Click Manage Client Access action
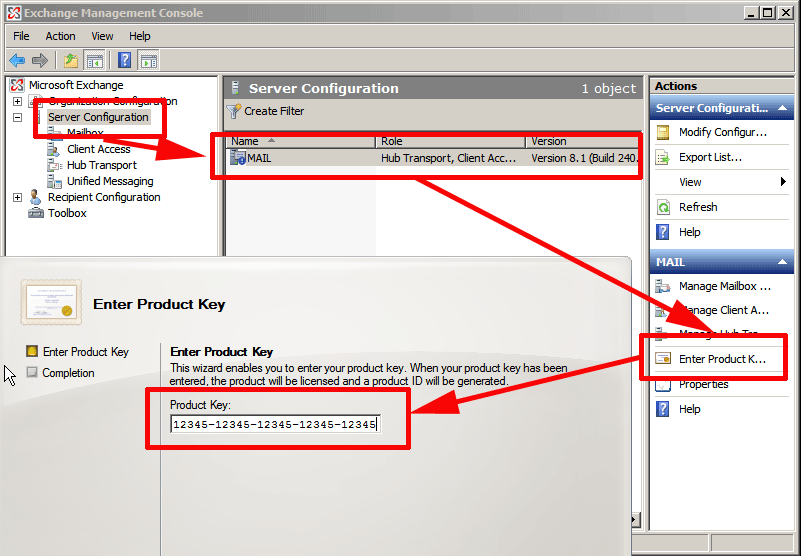 click(724, 310)
